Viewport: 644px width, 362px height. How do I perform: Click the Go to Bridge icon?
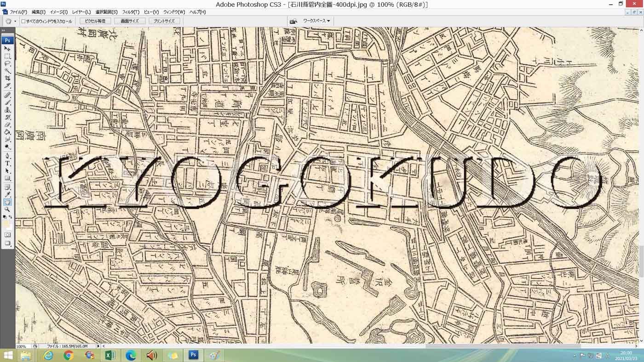click(x=293, y=21)
